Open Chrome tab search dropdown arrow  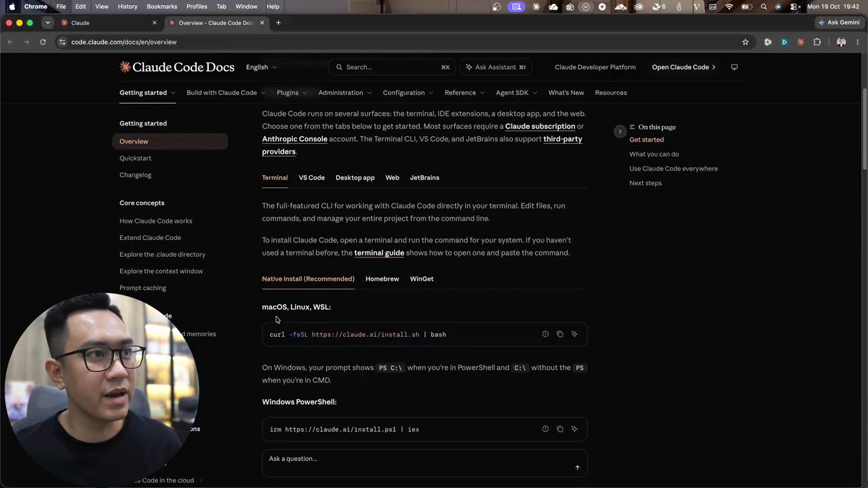(47, 22)
